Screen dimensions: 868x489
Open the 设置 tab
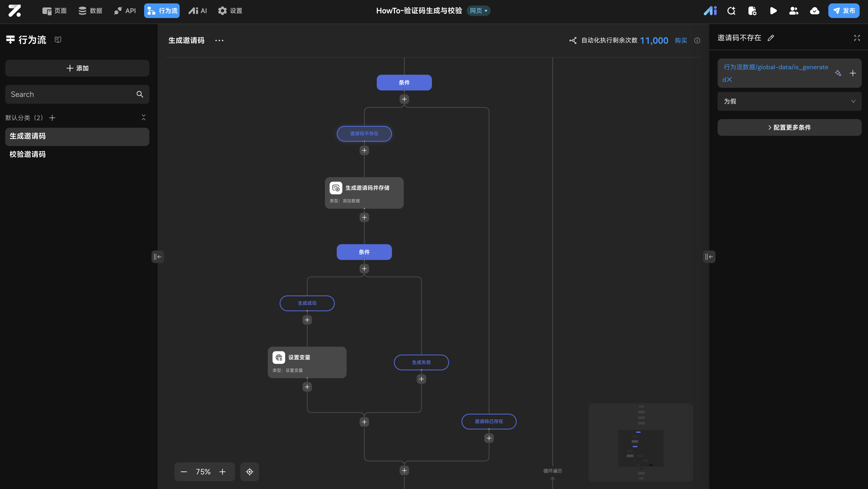230,11
